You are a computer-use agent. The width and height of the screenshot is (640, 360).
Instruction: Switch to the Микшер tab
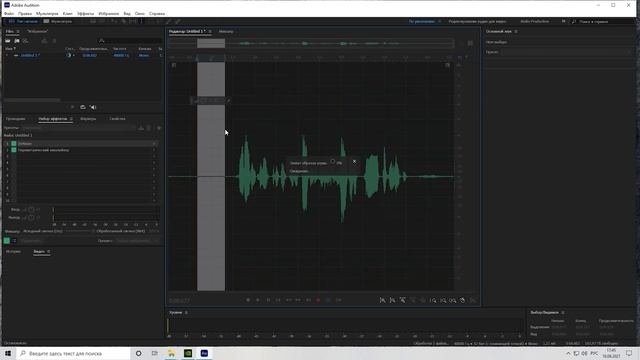tap(226, 31)
